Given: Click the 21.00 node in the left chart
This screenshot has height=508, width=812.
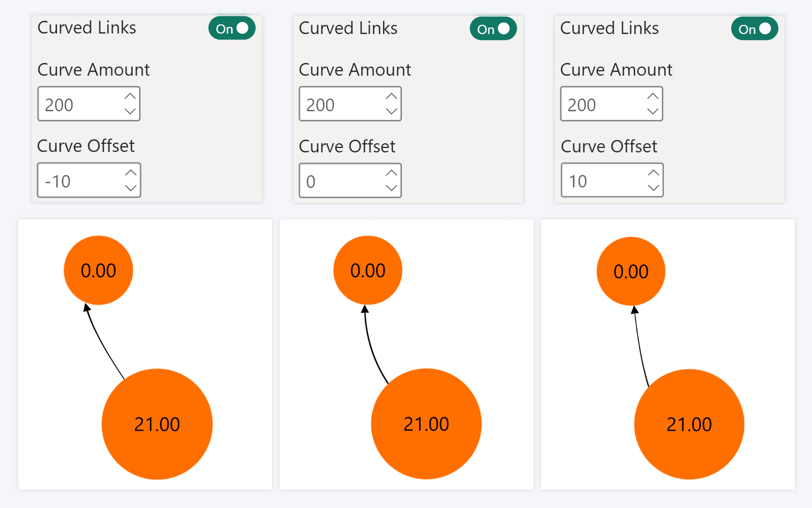Looking at the screenshot, I should point(157,424).
